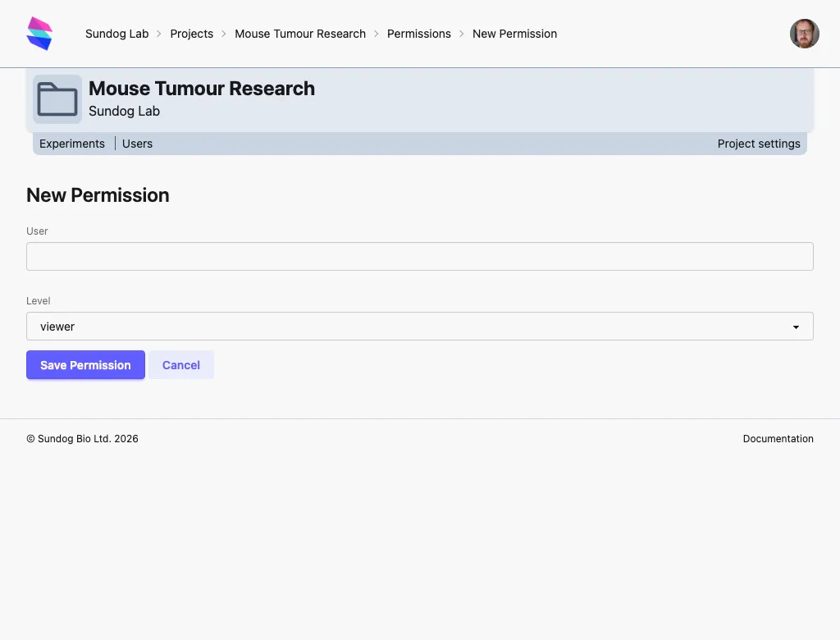The height and width of the screenshot is (640, 840).
Task: Click the project folder icon
Action: (57, 98)
